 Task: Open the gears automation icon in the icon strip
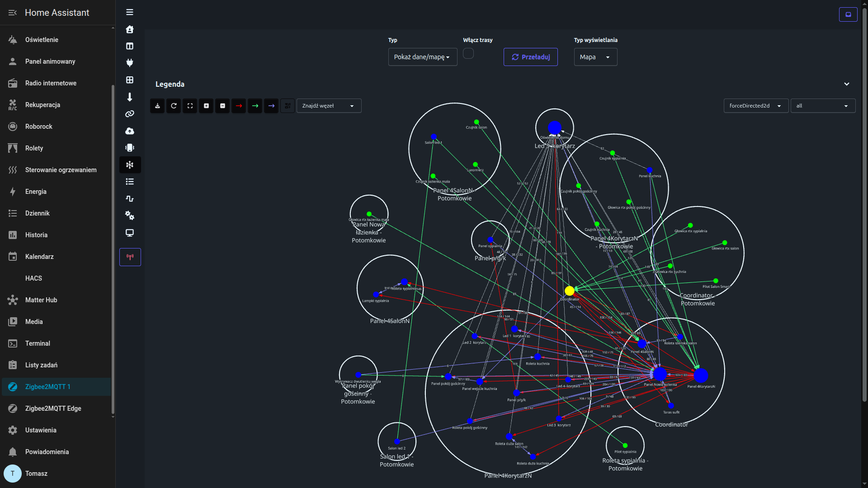pyautogui.click(x=130, y=216)
